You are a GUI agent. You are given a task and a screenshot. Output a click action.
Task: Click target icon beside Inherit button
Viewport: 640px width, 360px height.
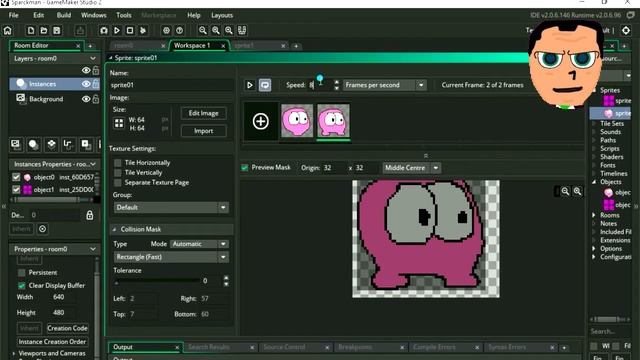(42, 229)
